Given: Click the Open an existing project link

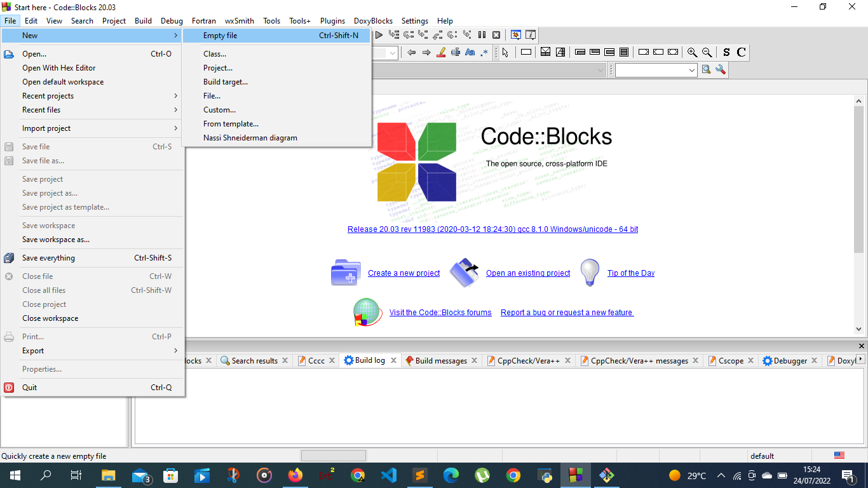Looking at the screenshot, I should [x=528, y=273].
